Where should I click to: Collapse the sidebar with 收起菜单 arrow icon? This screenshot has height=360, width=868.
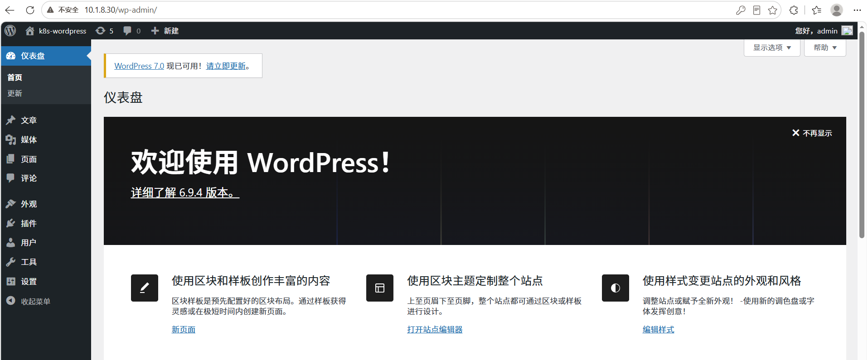11,301
